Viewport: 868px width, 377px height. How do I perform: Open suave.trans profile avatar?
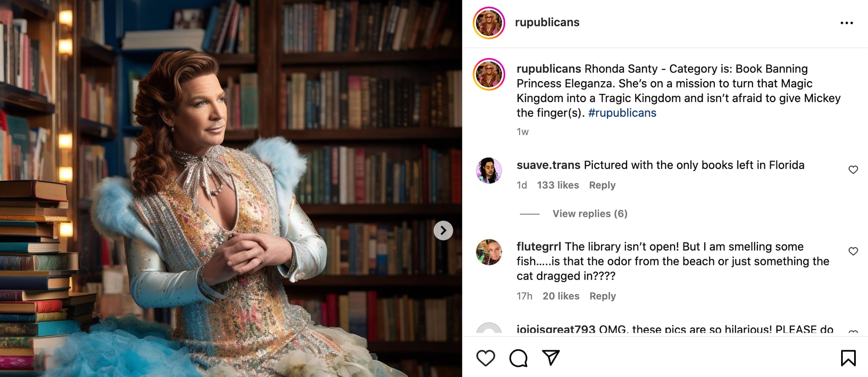click(489, 170)
